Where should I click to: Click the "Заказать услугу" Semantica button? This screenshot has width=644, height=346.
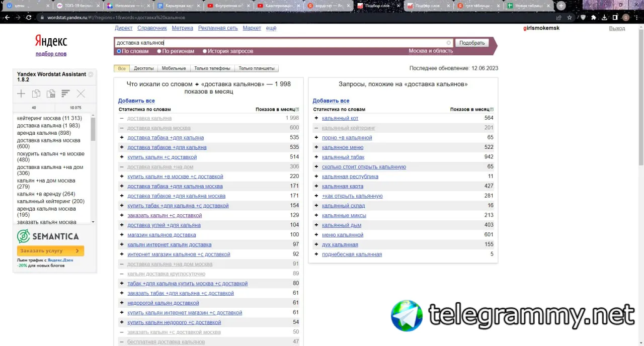(x=50, y=250)
